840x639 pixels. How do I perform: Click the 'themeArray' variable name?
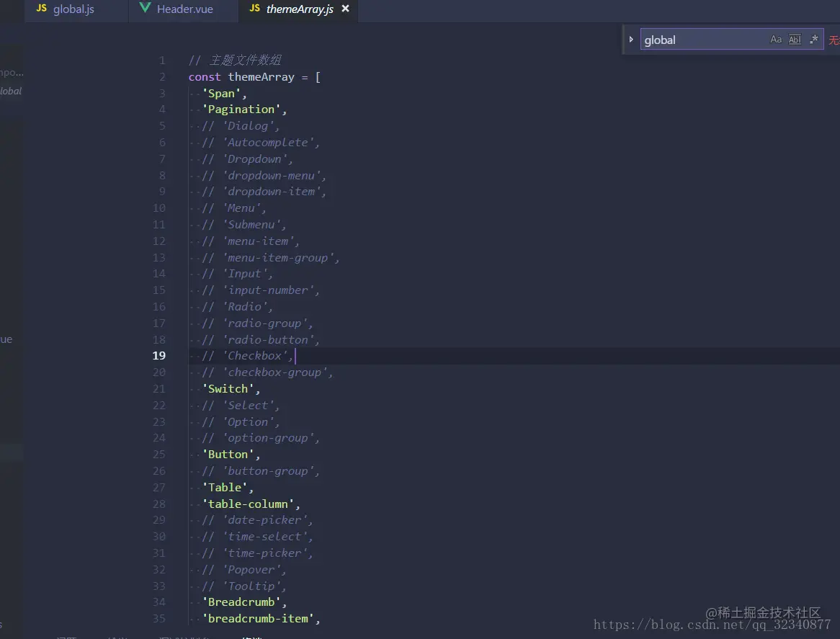(261, 77)
